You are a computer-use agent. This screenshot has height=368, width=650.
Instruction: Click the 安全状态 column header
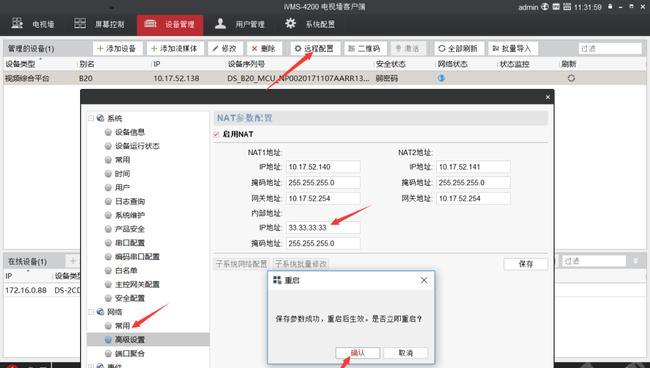click(x=390, y=64)
